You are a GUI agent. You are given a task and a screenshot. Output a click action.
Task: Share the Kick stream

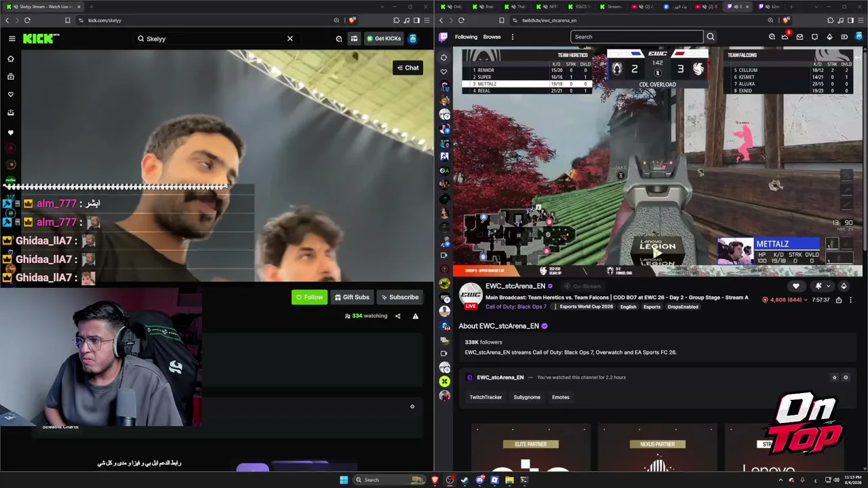point(398,316)
